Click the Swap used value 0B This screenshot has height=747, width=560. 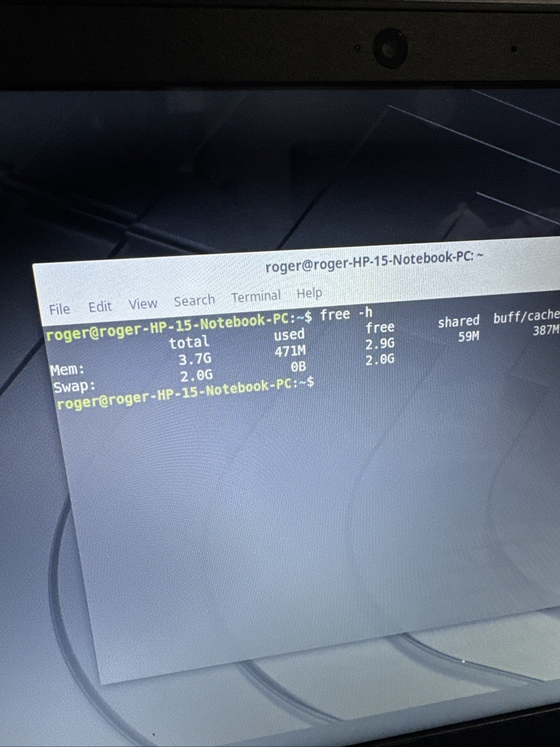tap(298, 367)
